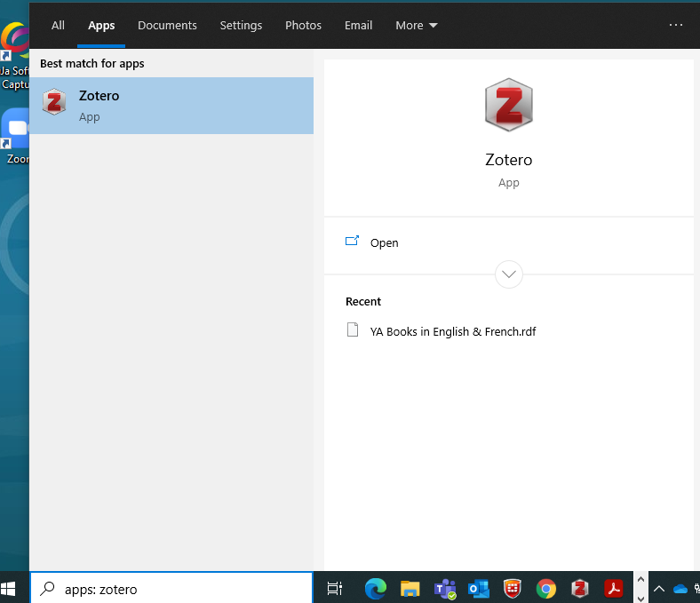700x603 pixels.
Task: Click the magnifier icon in search box
Action: (47, 589)
